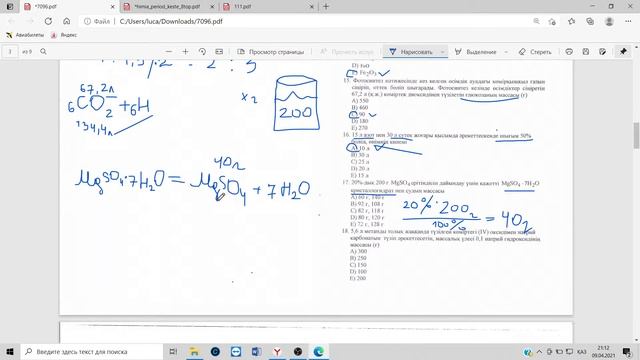The image size is (640, 360).
Task: Select the Выделение highlight tool
Action: (476, 52)
